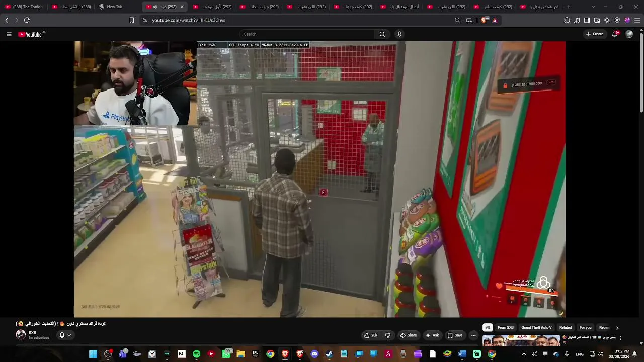Select the 'All' filter chip
Image resolution: width=644 pixels, height=362 pixels.
click(x=487, y=328)
